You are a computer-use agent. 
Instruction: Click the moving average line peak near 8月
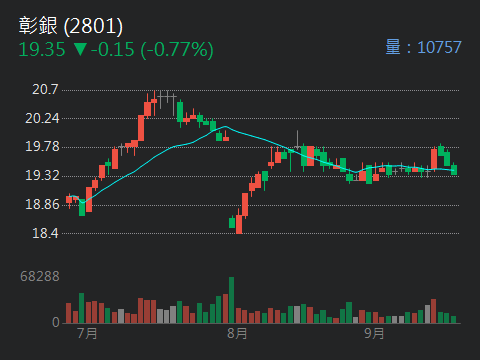[x=226, y=127]
